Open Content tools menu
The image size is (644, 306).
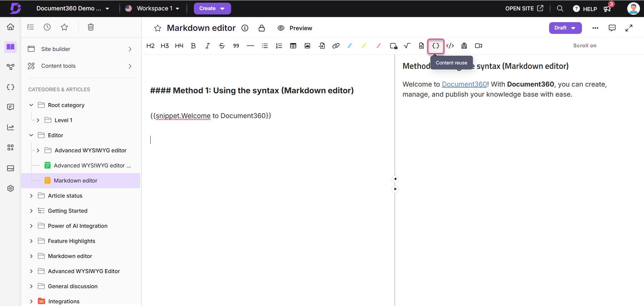[x=80, y=66]
